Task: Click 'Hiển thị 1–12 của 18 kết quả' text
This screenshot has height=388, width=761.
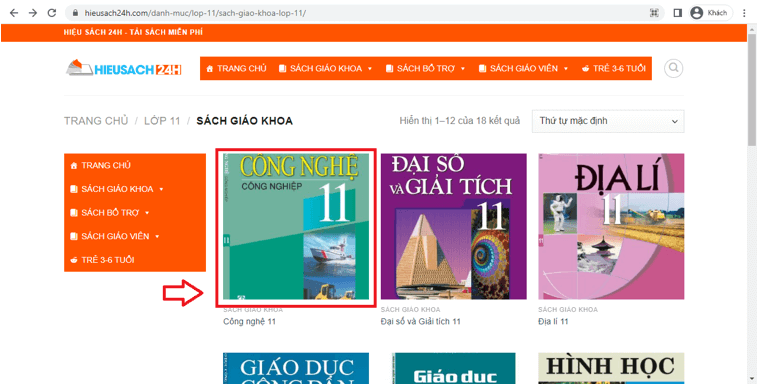Action: tap(460, 120)
